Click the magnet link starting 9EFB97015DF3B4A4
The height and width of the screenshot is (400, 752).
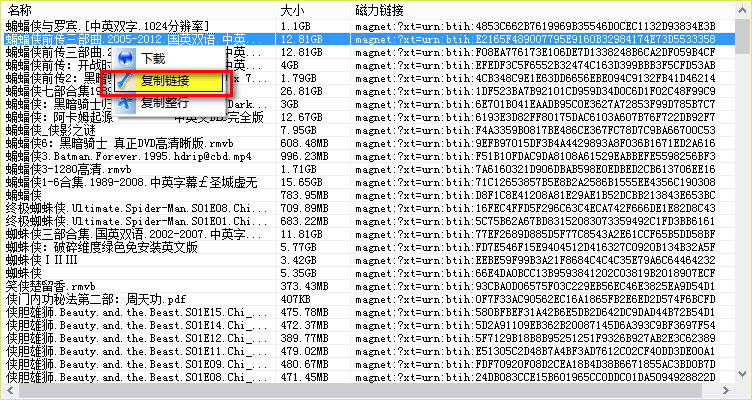pos(536,143)
